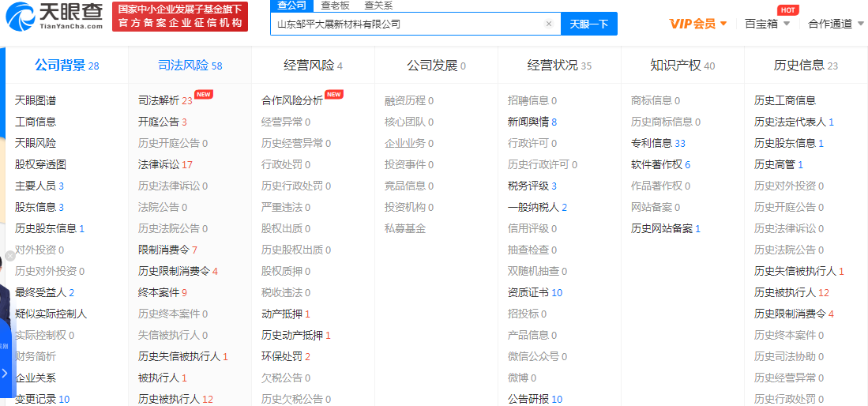868x406 pixels.
Task: Open 历史网站备案 1 link
Action: point(665,229)
